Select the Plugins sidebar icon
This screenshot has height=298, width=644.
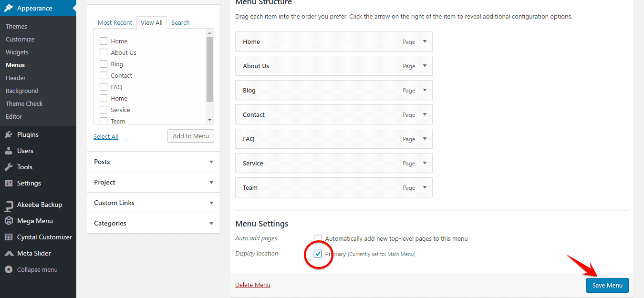point(9,134)
